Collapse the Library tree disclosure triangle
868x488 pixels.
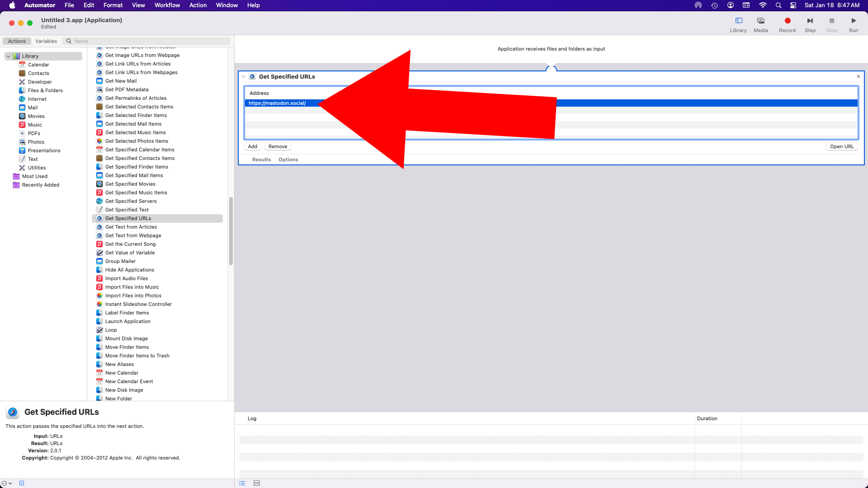point(9,56)
